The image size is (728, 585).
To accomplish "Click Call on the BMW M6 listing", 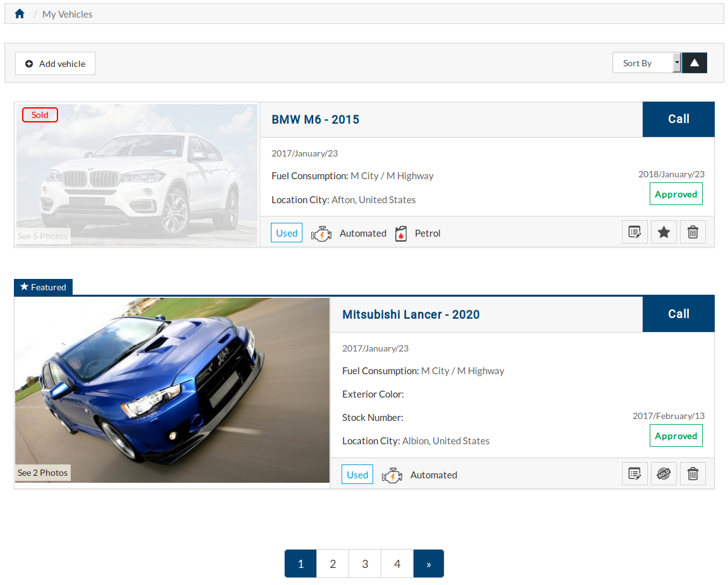I will [678, 119].
